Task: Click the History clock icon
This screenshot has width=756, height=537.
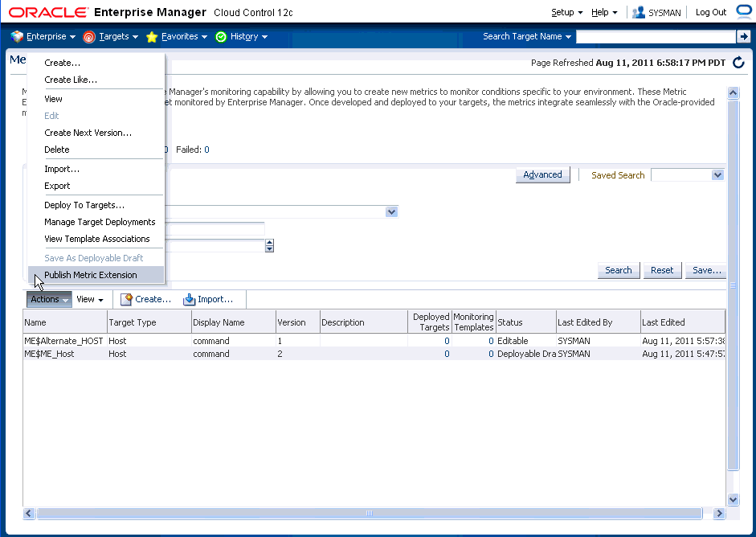Action: [x=221, y=37]
